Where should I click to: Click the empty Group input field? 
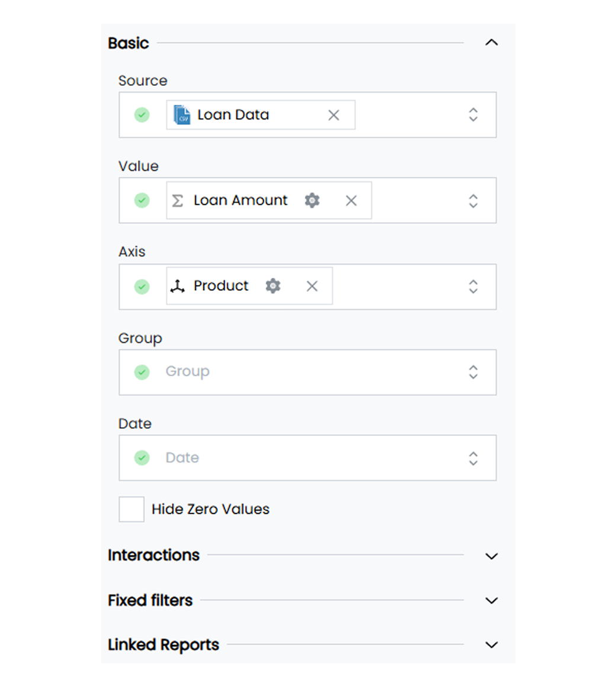pos(307,372)
